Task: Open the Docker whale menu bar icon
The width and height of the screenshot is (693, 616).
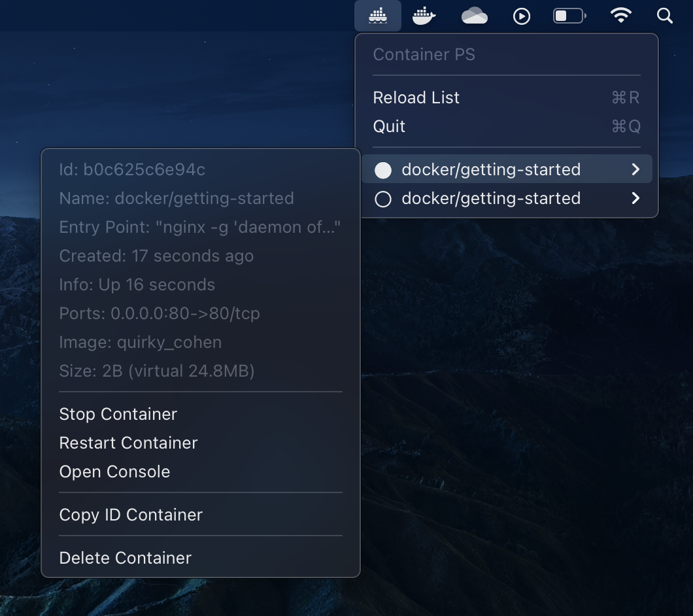Action: 424,16
